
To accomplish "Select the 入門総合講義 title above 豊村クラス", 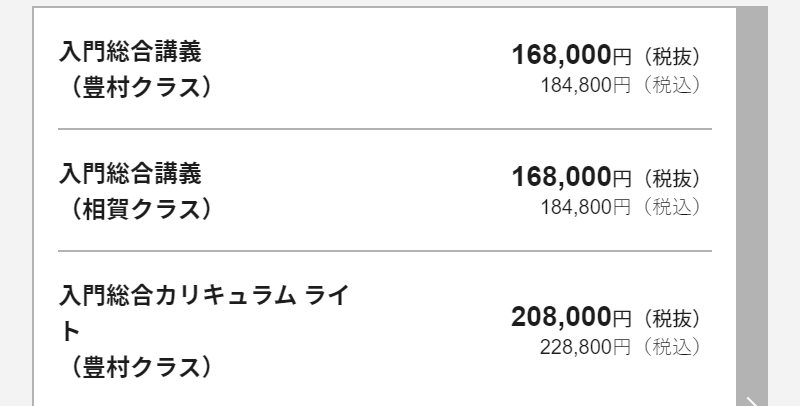I will (130, 52).
